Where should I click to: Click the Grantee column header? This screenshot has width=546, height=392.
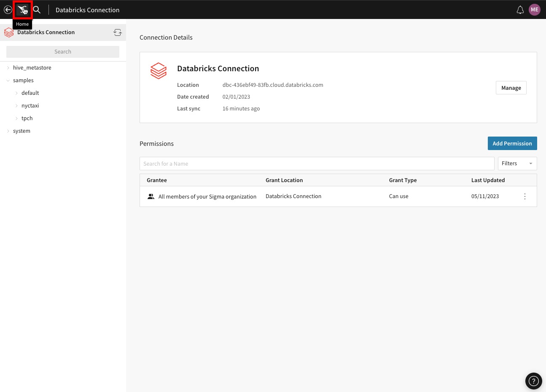point(157,180)
